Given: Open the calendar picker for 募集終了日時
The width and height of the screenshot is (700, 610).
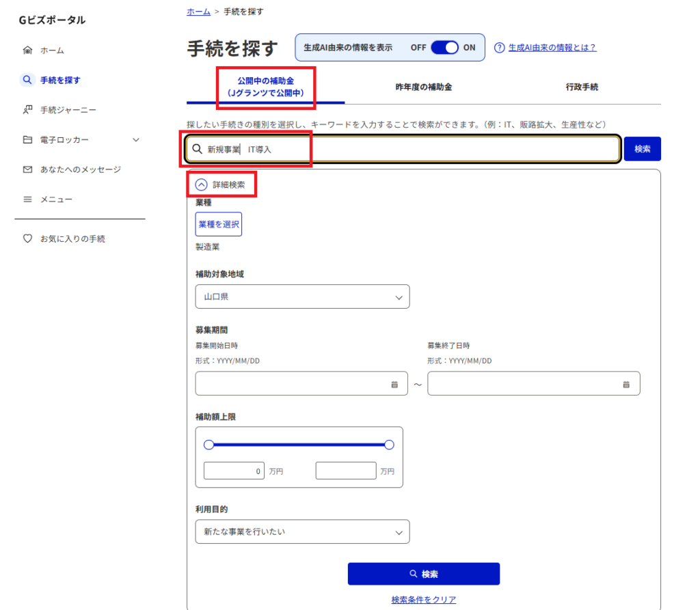Looking at the screenshot, I should (x=626, y=385).
